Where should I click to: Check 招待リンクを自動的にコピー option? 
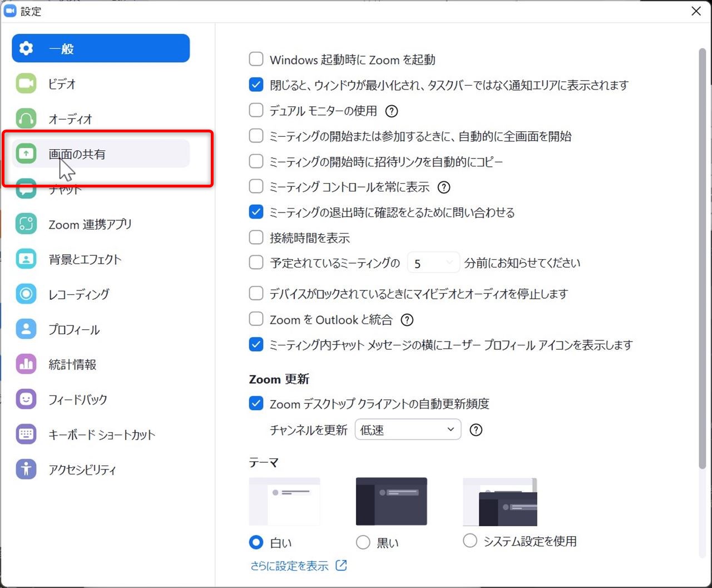pos(256,161)
